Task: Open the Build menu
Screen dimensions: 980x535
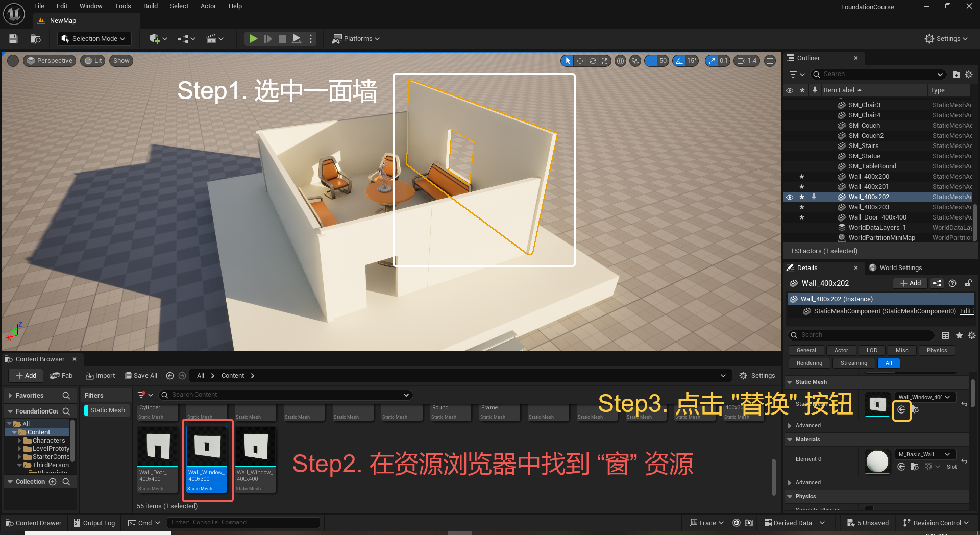Action: coord(151,6)
